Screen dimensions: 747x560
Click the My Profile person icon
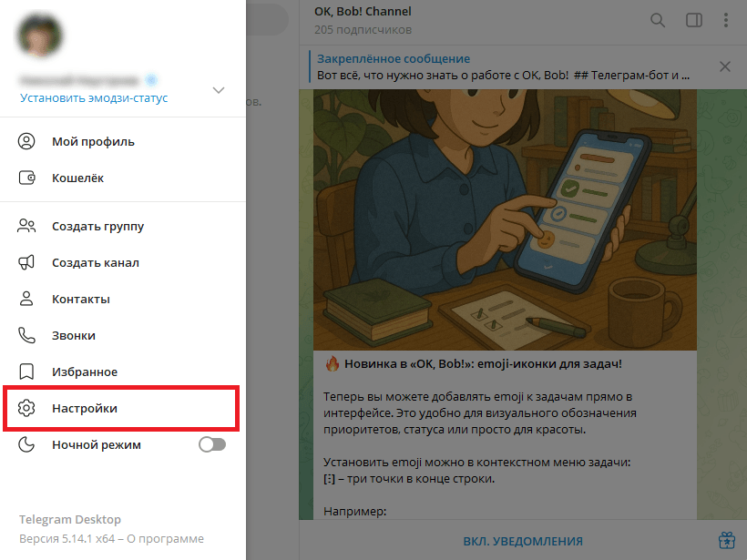(x=26, y=141)
